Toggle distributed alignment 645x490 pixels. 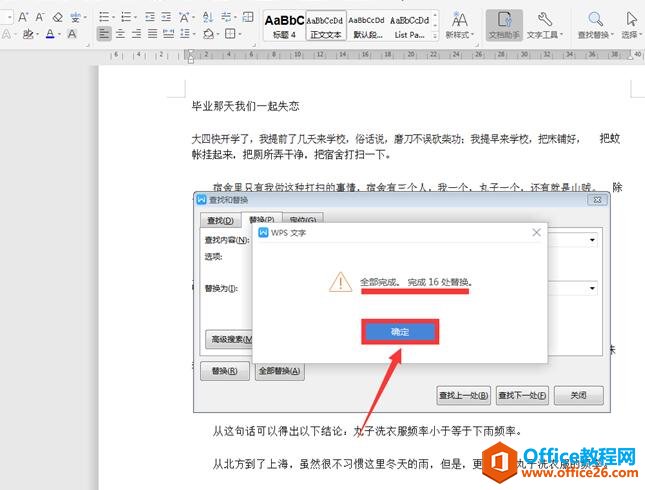pos(168,34)
